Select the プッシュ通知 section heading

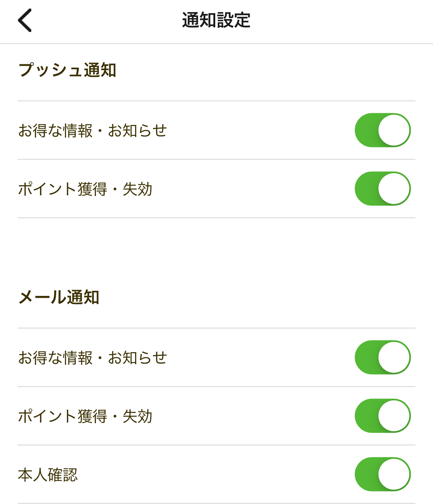[x=68, y=70]
